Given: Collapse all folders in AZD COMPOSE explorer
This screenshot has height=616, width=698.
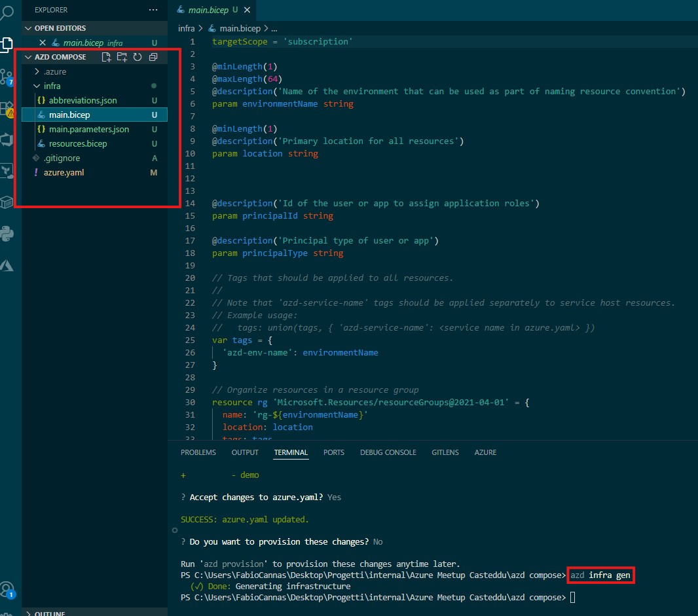Looking at the screenshot, I should [x=153, y=57].
